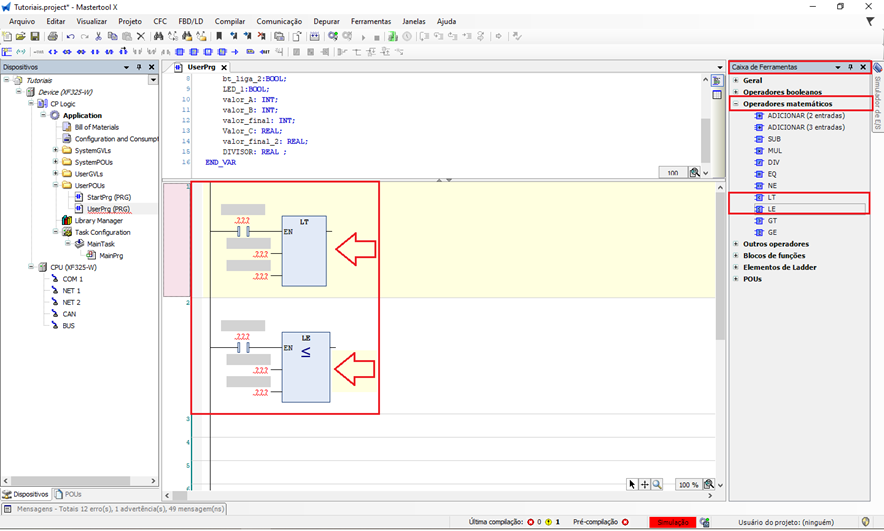Click the Save icon in the toolbar
This screenshot has height=531, width=884.
(35, 36)
